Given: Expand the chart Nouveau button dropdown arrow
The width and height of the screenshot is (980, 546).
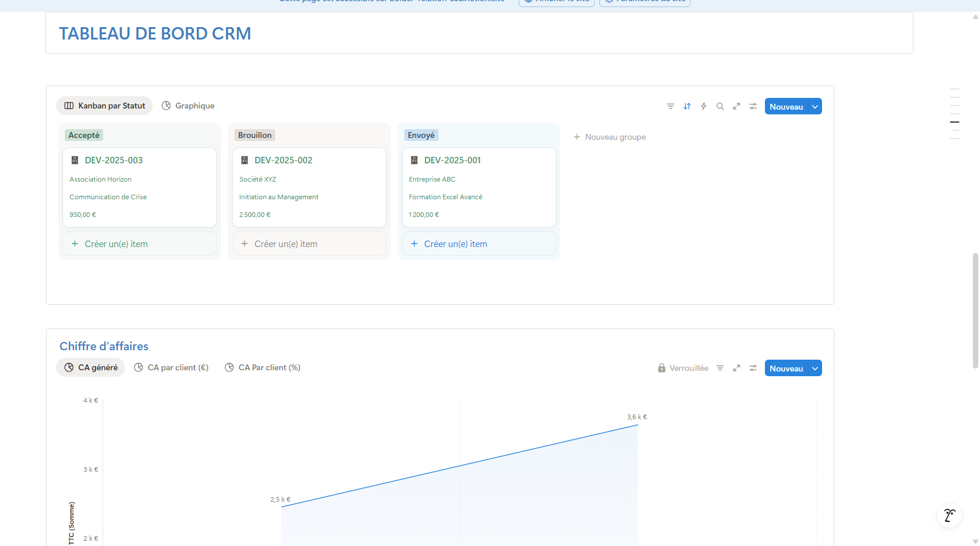Looking at the screenshot, I should click(815, 369).
